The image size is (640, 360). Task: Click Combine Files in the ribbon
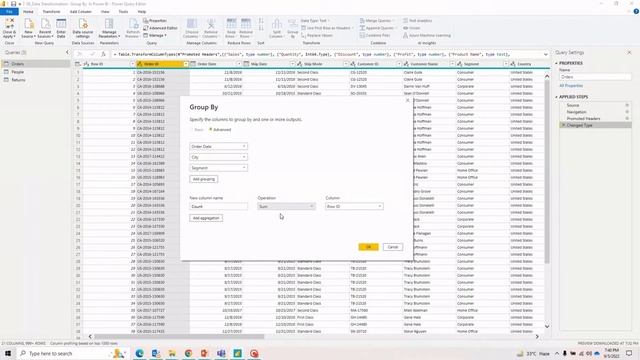point(375,35)
